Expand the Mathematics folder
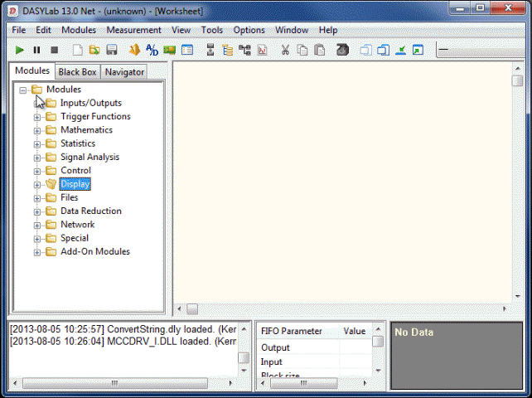The width and height of the screenshot is (532, 398). coord(37,131)
